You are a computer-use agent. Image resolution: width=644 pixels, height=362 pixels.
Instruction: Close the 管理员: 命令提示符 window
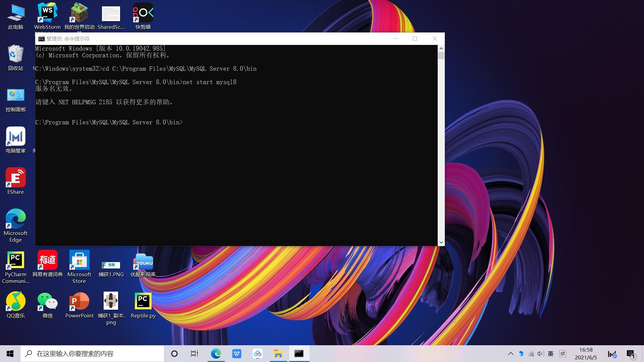(x=435, y=39)
